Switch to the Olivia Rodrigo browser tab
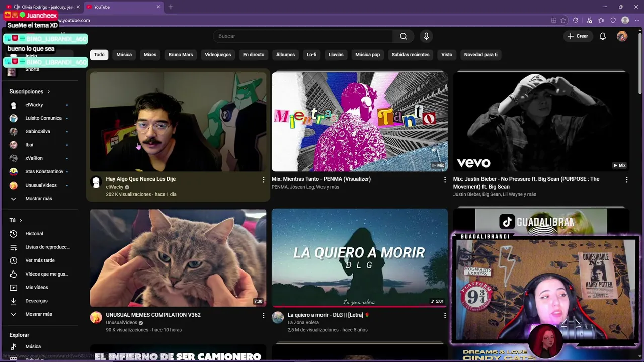This screenshot has width=644, height=362. tap(43, 7)
